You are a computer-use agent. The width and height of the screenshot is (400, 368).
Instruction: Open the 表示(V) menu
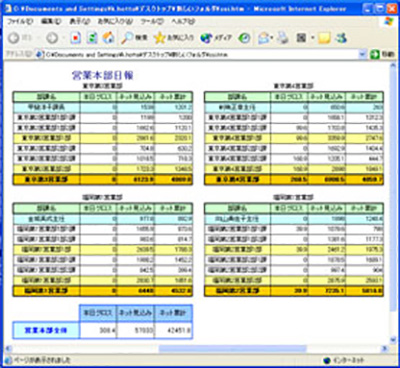coord(80,21)
